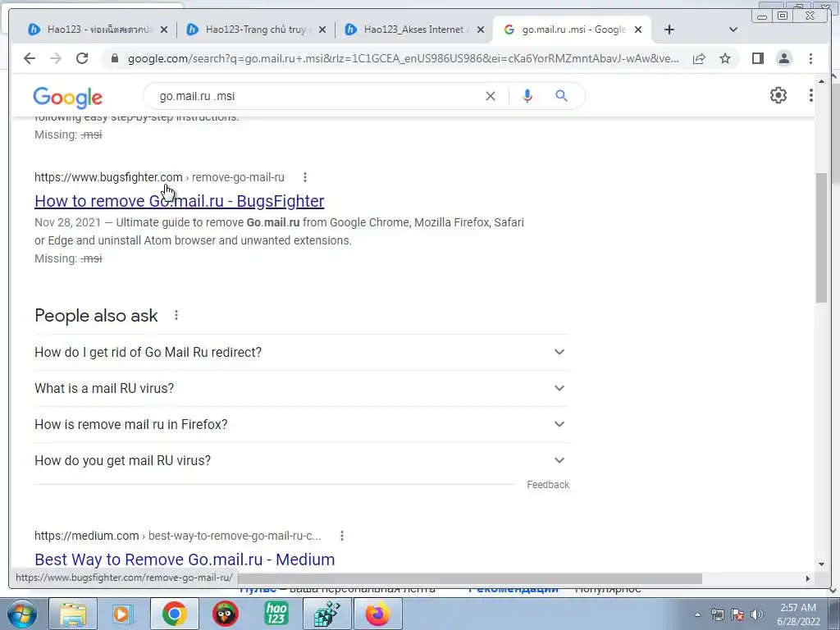
Task: Click the network status tray icon
Action: click(718, 614)
